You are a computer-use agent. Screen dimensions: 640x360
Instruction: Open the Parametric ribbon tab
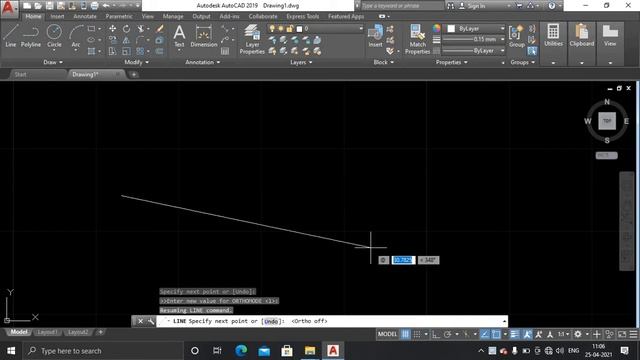tap(119, 16)
